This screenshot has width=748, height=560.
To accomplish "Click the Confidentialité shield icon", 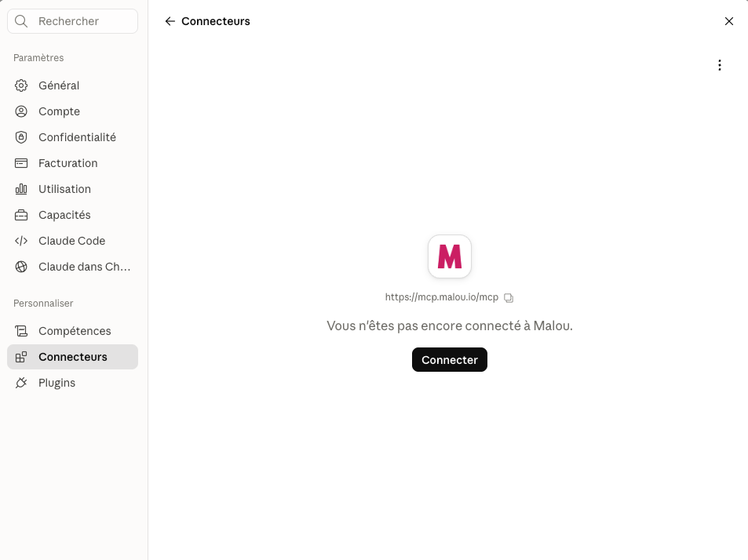I will [21, 137].
